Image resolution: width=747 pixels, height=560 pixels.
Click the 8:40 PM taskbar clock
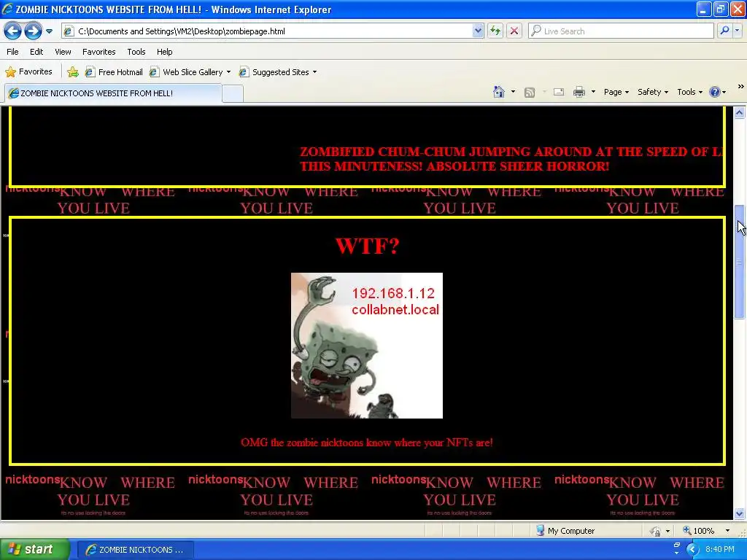click(719, 549)
